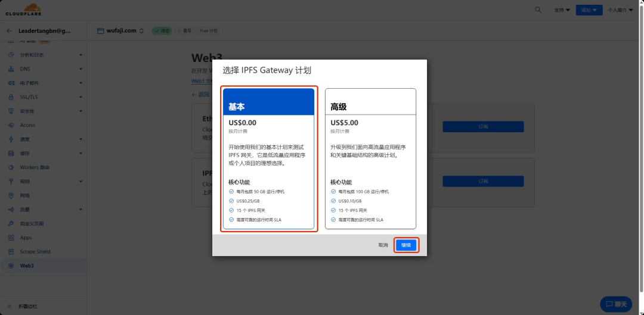The width and height of the screenshot is (644, 315).
Task: Click the 网络 location pin icon
Action: [x=11, y=195]
